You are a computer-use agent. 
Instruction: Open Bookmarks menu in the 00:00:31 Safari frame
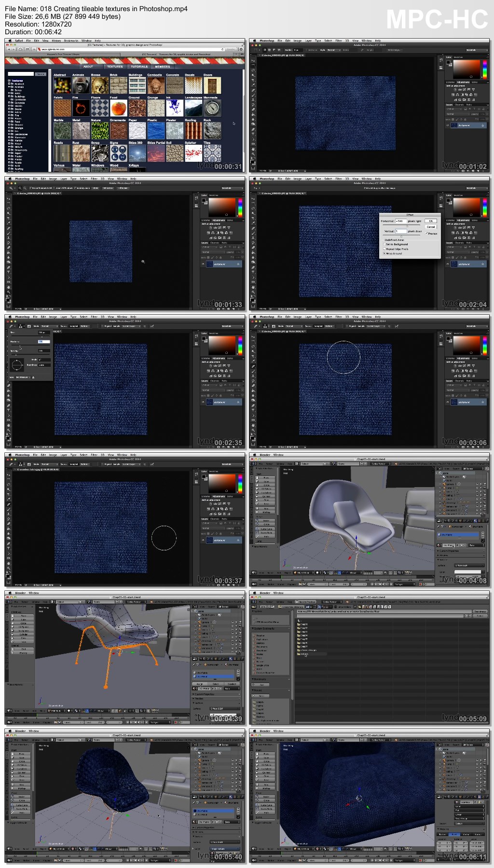tap(71, 41)
